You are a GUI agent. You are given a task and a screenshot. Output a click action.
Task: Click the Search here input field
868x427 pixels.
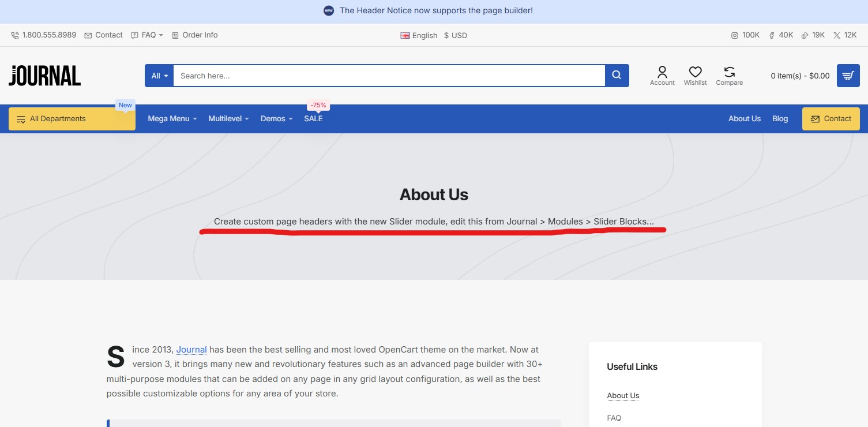pos(389,76)
